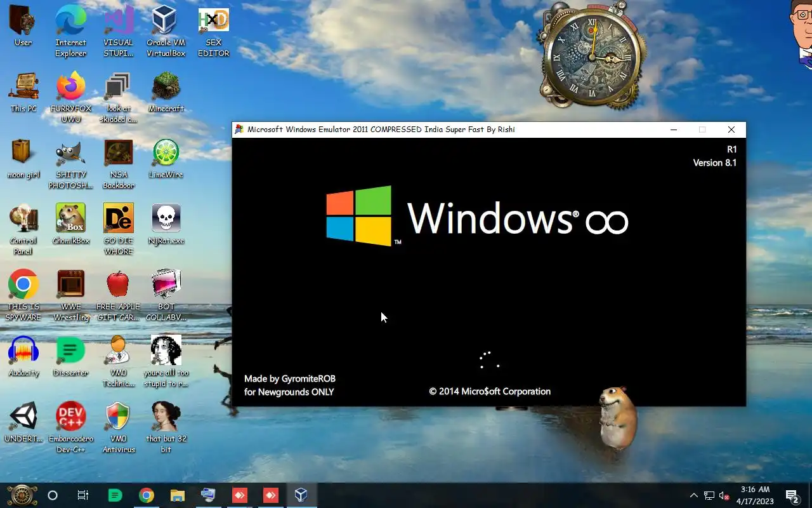Screen dimensions: 812x508
Task: Close the Windows Emulator window
Action: pyautogui.click(x=731, y=130)
